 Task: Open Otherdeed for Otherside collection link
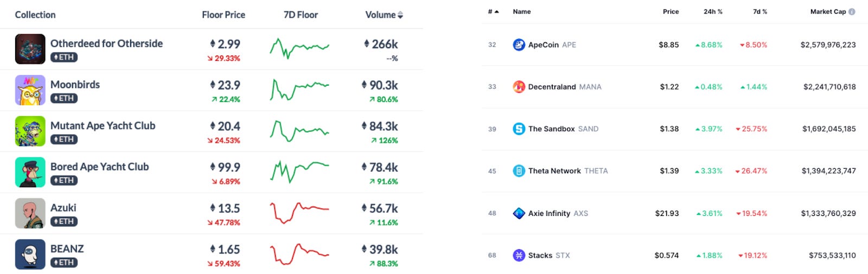coord(106,43)
